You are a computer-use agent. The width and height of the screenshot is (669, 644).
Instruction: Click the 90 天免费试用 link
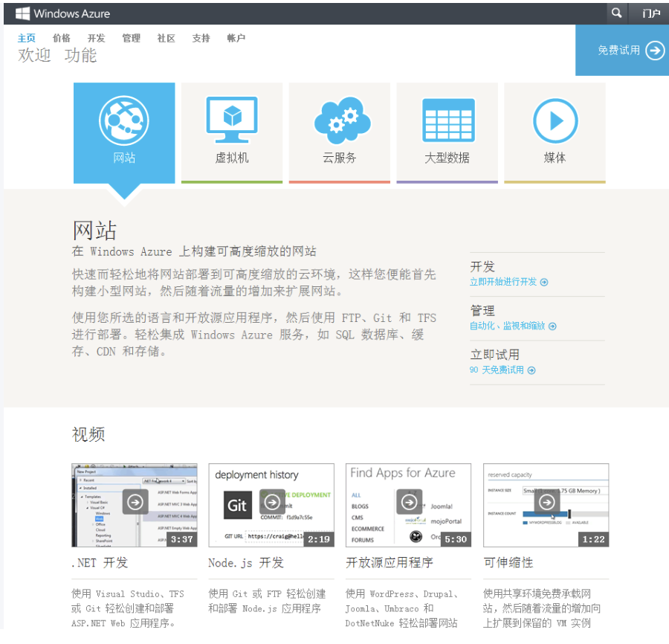[x=502, y=370]
